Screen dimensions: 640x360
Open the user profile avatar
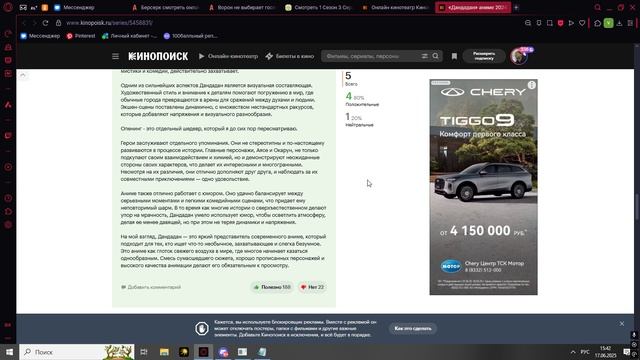point(519,56)
